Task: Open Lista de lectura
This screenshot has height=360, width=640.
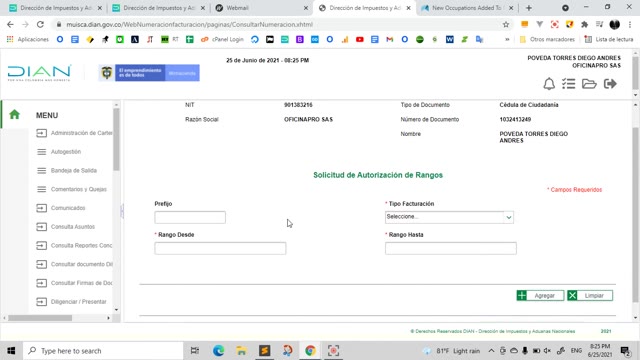Action: tap(609, 40)
